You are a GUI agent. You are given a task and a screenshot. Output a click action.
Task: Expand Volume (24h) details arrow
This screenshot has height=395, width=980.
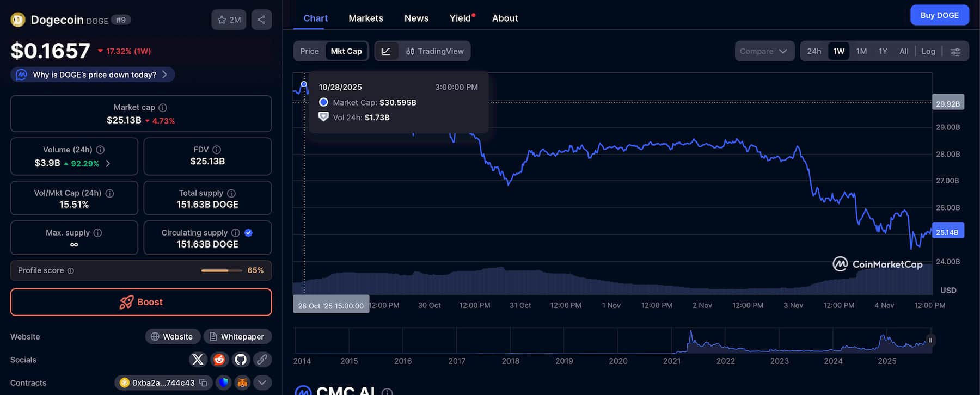pyautogui.click(x=108, y=163)
